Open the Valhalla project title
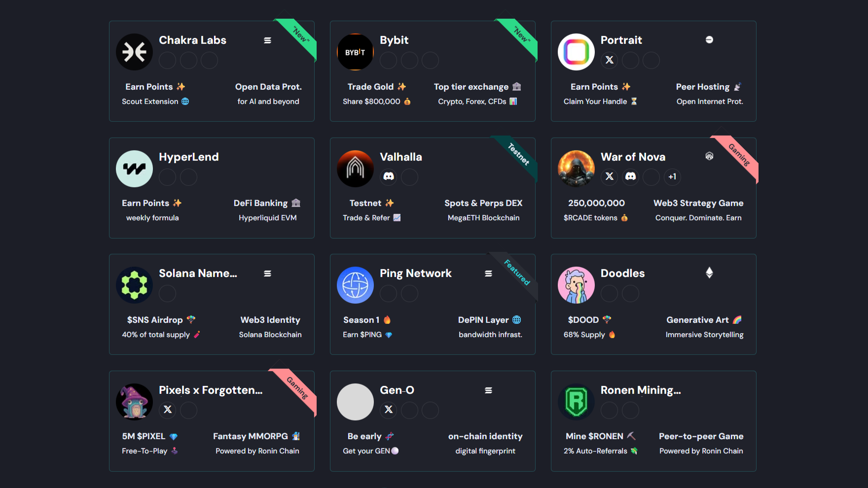 tap(401, 157)
